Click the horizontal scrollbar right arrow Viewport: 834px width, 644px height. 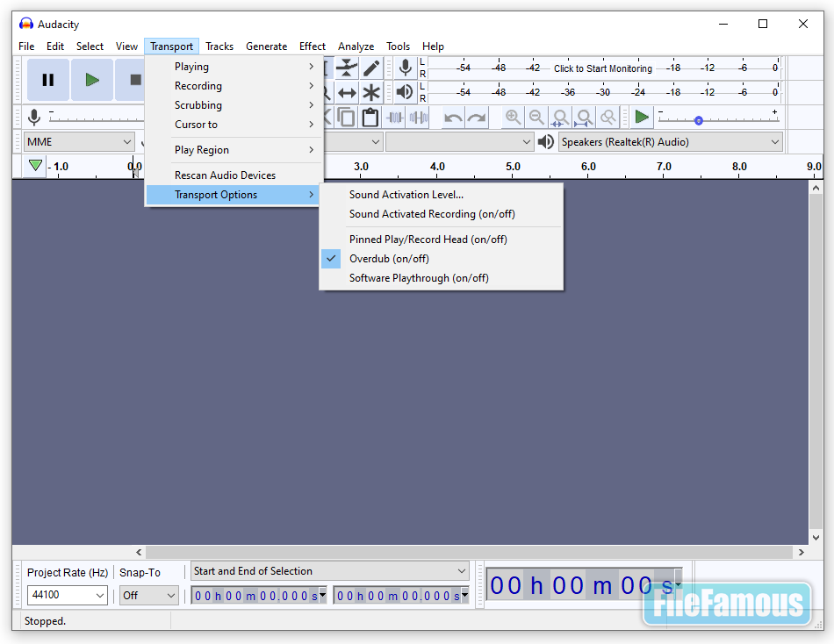pos(801,552)
